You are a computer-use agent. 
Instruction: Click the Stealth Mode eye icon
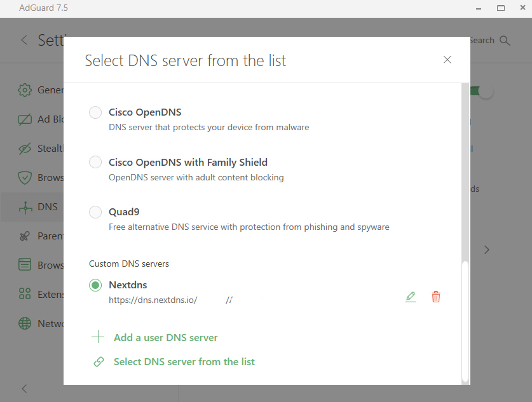(x=25, y=149)
